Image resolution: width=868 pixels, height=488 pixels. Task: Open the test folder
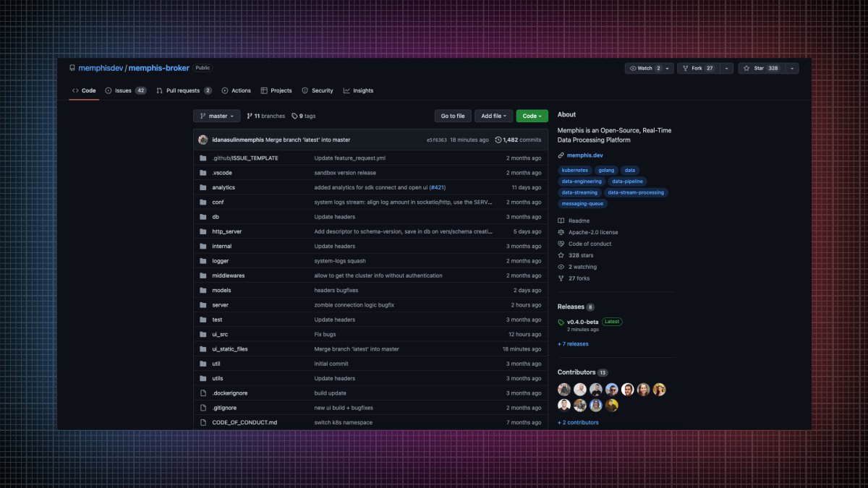[x=217, y=320]
